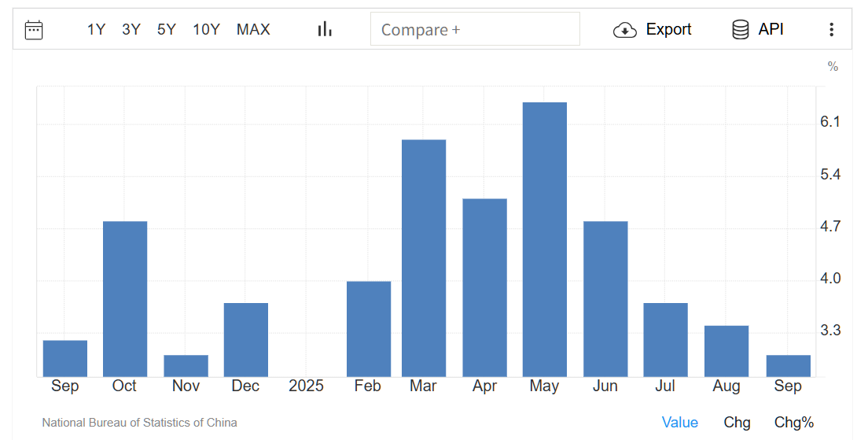
Task: Open the calendar date range picker
Action: (34, 30)
